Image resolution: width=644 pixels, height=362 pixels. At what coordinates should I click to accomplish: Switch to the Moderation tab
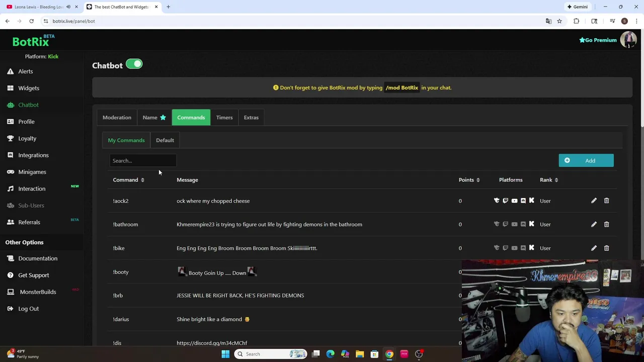pyautogui.click(x=117, y=117)
